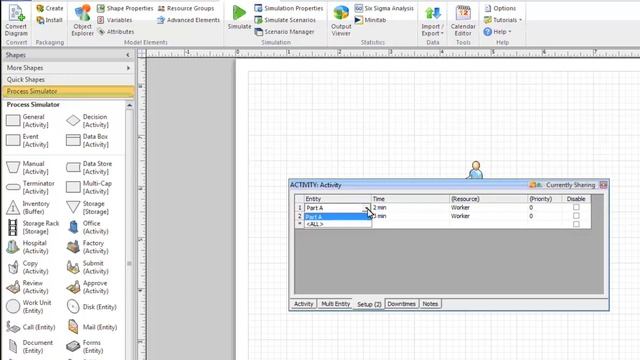The image size is (640, 360).
Task: Select the Multi-Cap Activity shape
Action: point(89,187)
